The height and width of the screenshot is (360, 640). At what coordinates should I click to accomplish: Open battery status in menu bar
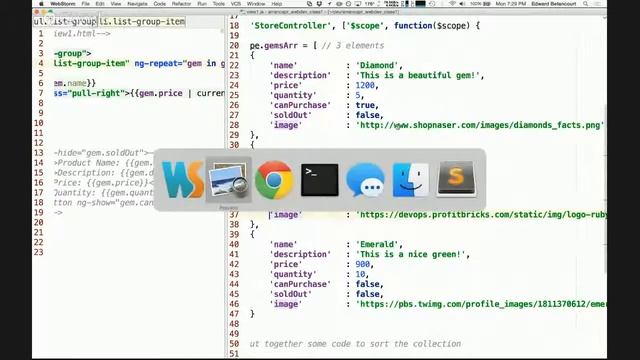480,4
